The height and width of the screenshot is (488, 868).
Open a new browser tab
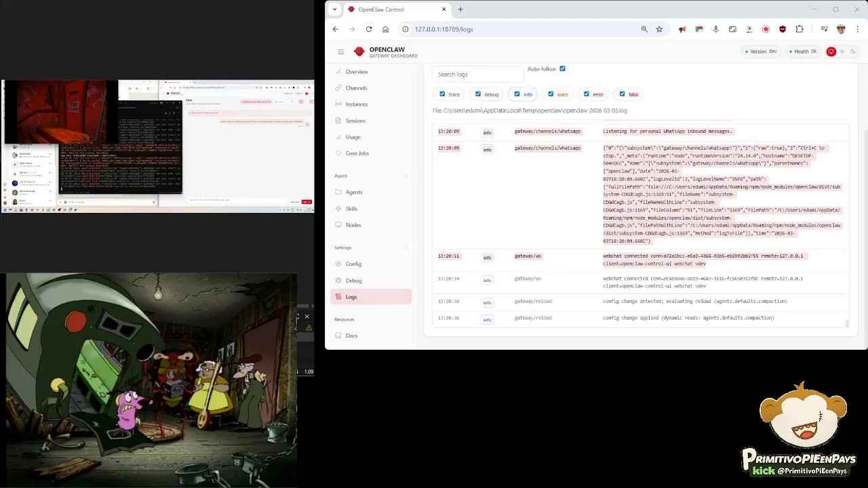tap(460, 9)
